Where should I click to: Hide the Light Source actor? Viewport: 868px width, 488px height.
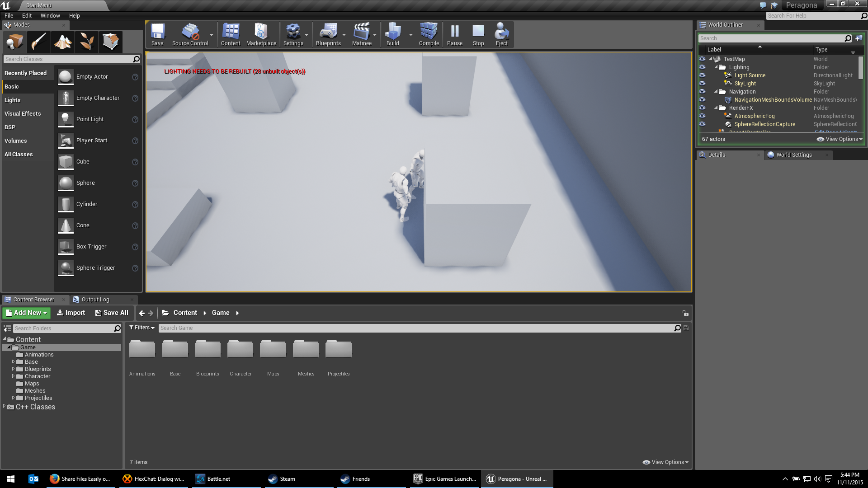[x=702, y=75]
